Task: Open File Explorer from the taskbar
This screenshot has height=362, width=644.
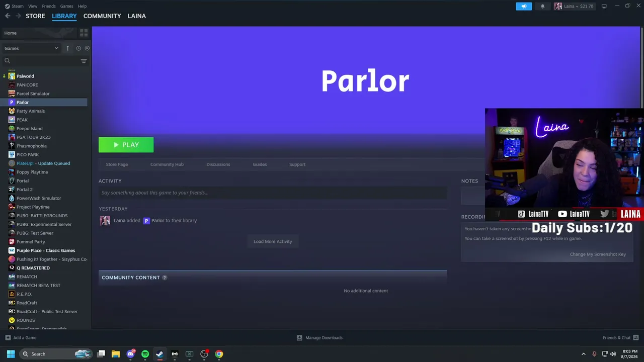Action: tap(115, 354)
